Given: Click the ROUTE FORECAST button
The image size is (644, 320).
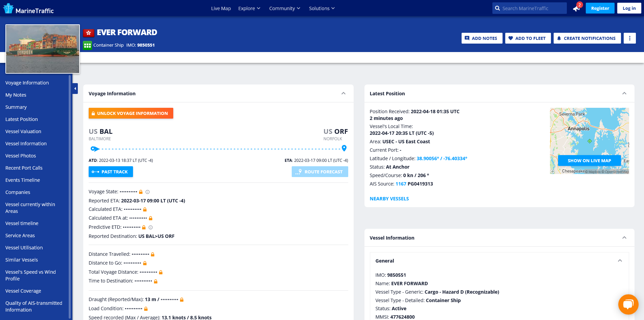Looking at the screenshot, I should (x=320, y=172).
